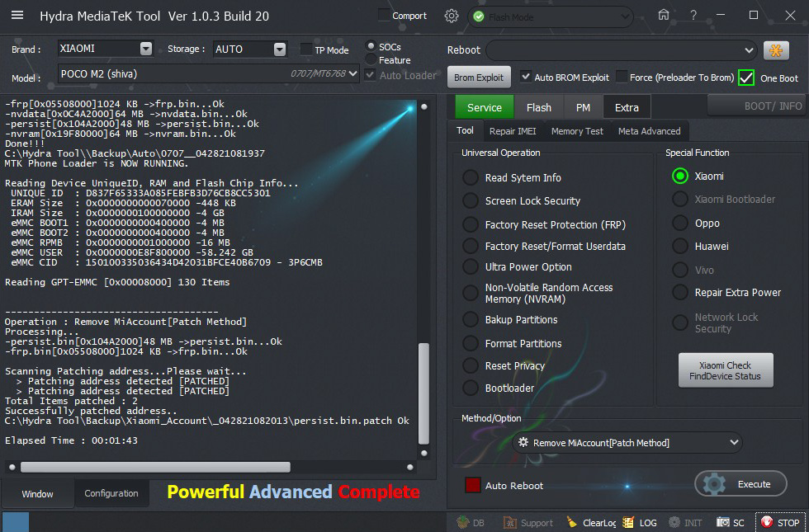The width and height of the screenshot is (809, 532).
Task: Open the Brand dropdown
Action: (x=146, y=49)
